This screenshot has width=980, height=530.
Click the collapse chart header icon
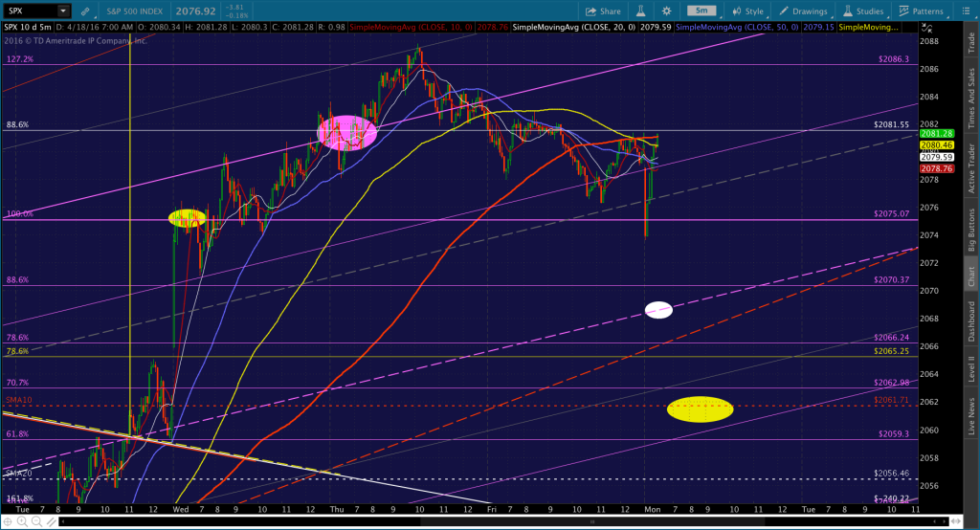click(x=926, y=28)
